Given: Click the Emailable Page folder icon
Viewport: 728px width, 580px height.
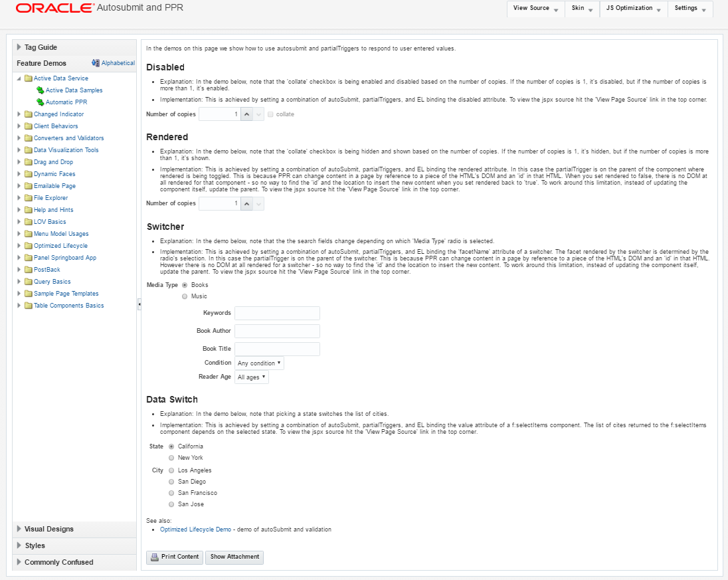Looking at the screenshot, I should 29,186.
